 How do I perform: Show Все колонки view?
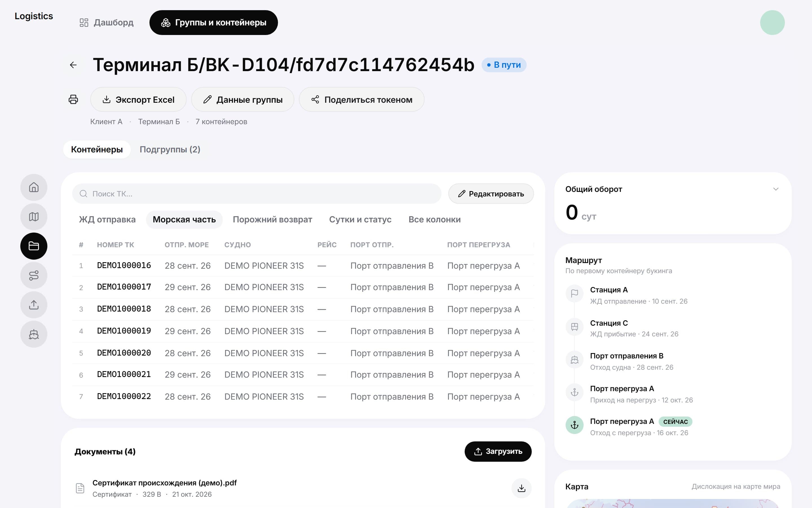click(434, 220)
